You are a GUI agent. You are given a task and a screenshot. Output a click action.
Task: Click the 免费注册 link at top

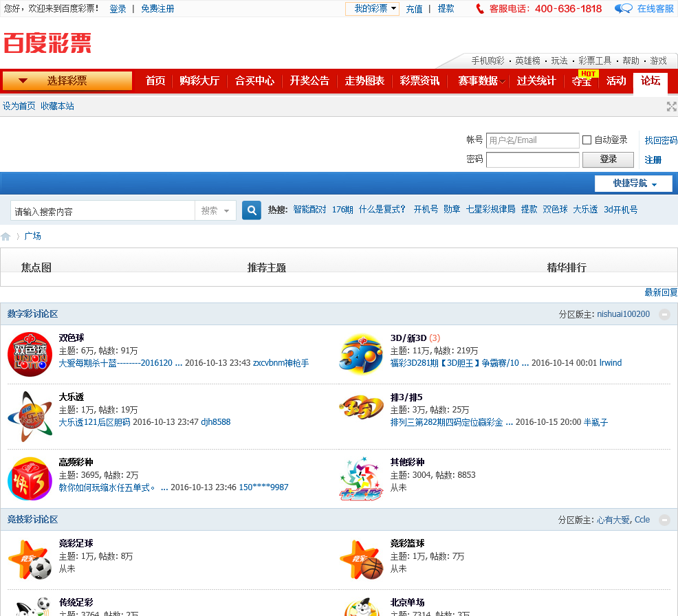157,9
